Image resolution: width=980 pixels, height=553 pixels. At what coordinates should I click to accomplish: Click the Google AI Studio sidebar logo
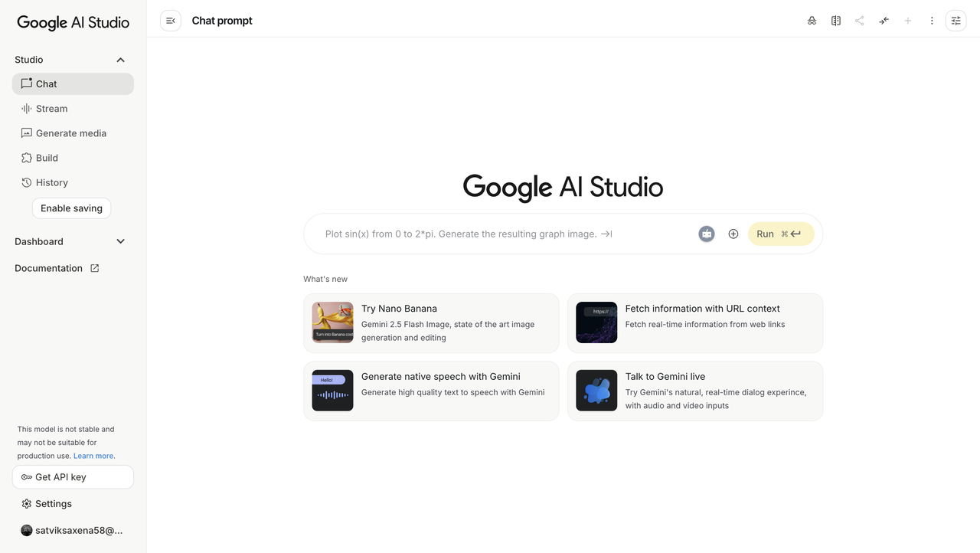click(73, 23)
